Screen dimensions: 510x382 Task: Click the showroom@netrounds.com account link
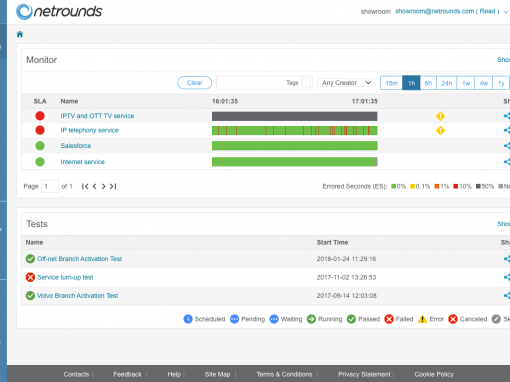click(447, 11)
